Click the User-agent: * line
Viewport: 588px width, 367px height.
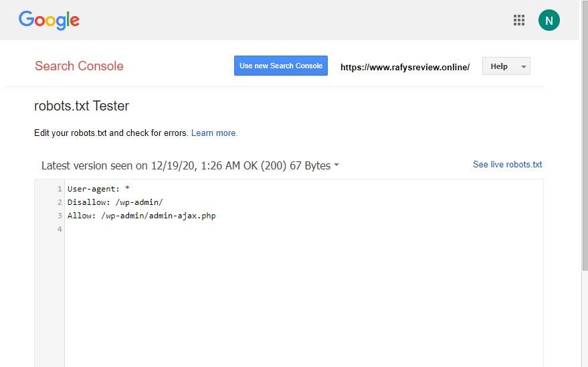(98, 189)
